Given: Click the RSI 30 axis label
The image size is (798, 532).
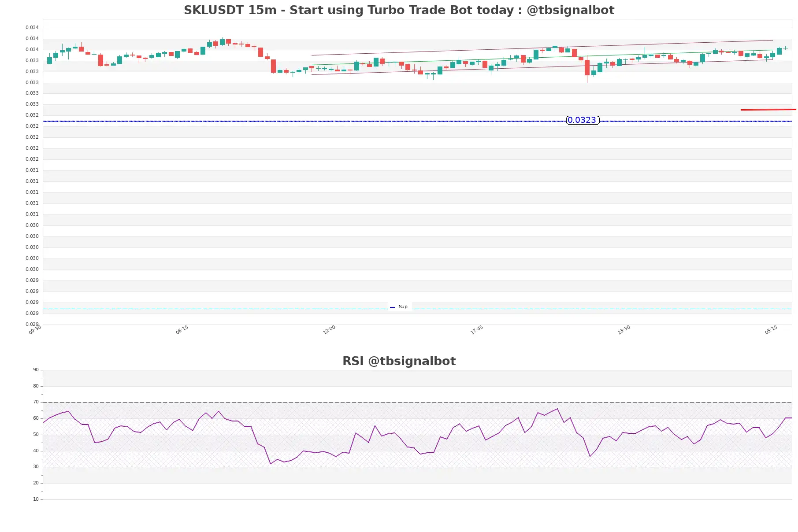Looking at the screenshot, I should tap(36, 467).
